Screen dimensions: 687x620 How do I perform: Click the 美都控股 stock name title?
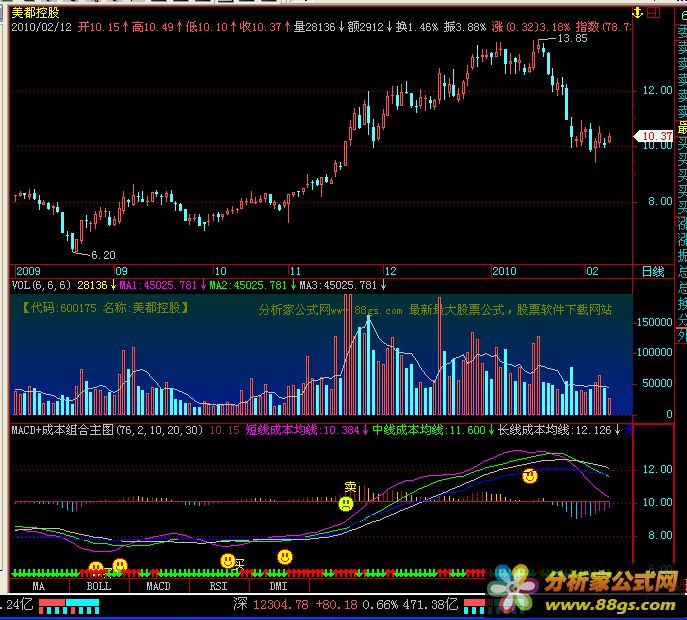click(x=35, y=12)
